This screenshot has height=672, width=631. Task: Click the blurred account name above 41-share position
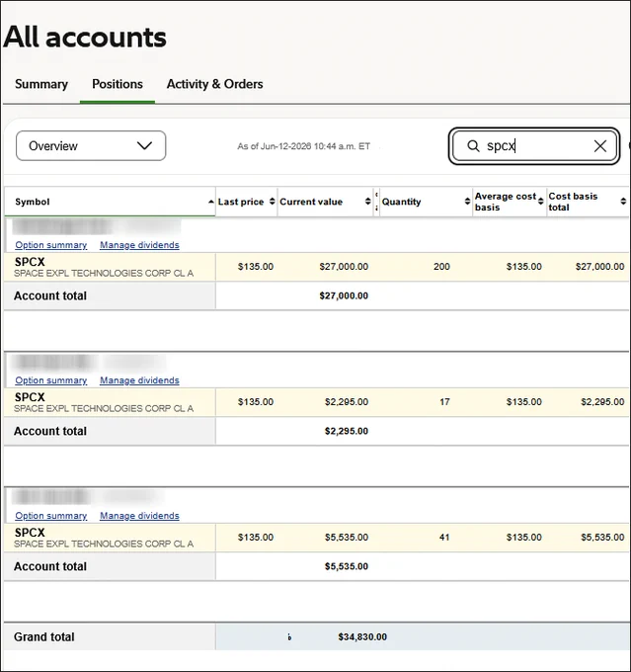(x=88, y=497)
